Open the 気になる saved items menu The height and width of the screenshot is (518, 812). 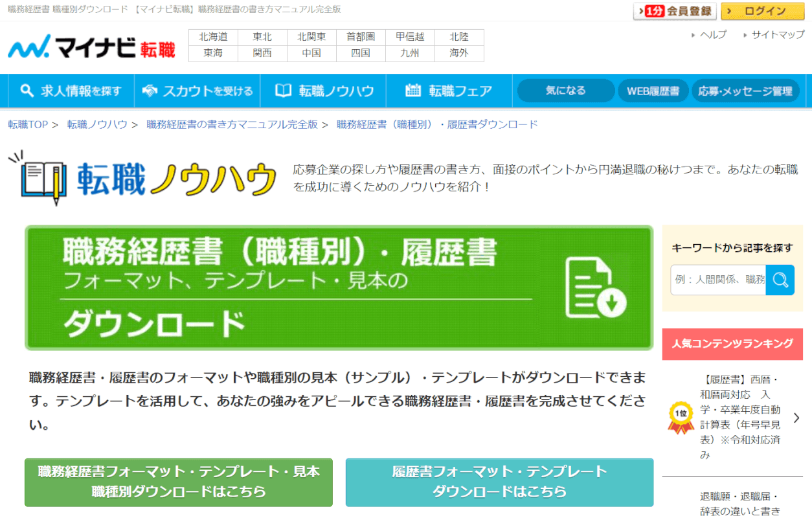tap(565, 91)
